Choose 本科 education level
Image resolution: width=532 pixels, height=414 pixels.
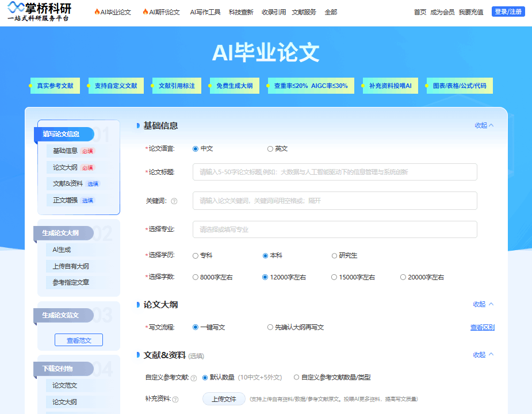click(265, 256)
